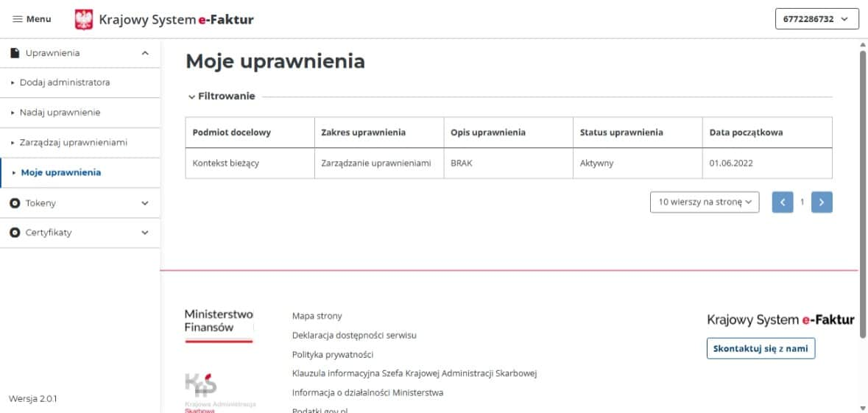Open the 10 wierszy na stronę dropdown
Viewport: 868px width, 413px height.
pyautogui.click(x=704, y=202)
